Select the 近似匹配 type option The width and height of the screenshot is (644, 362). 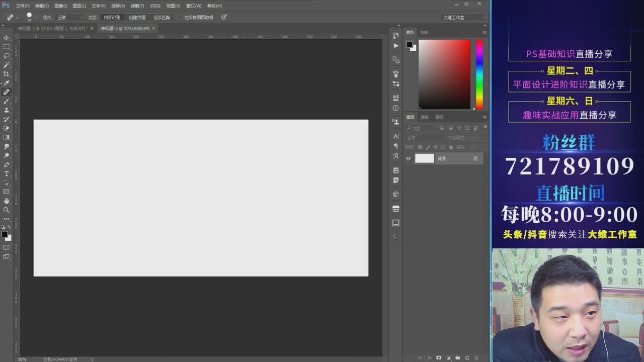coord(162,17)
